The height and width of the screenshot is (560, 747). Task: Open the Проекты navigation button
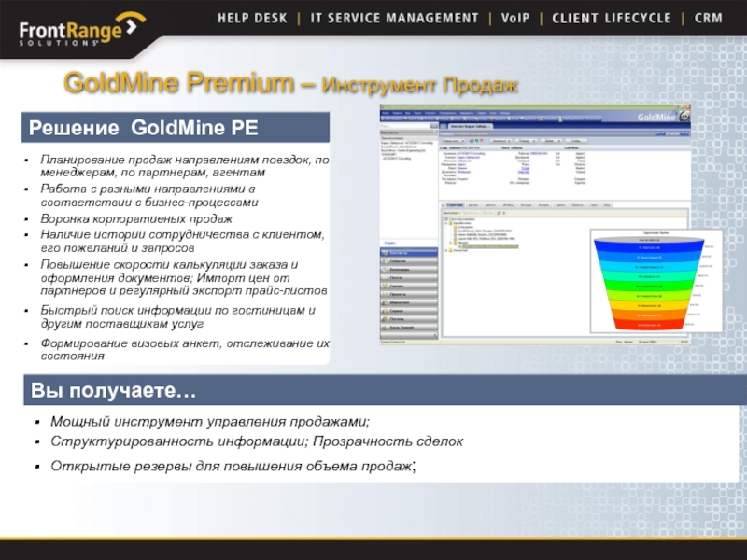pyautogui.click(x=409, y=294)
